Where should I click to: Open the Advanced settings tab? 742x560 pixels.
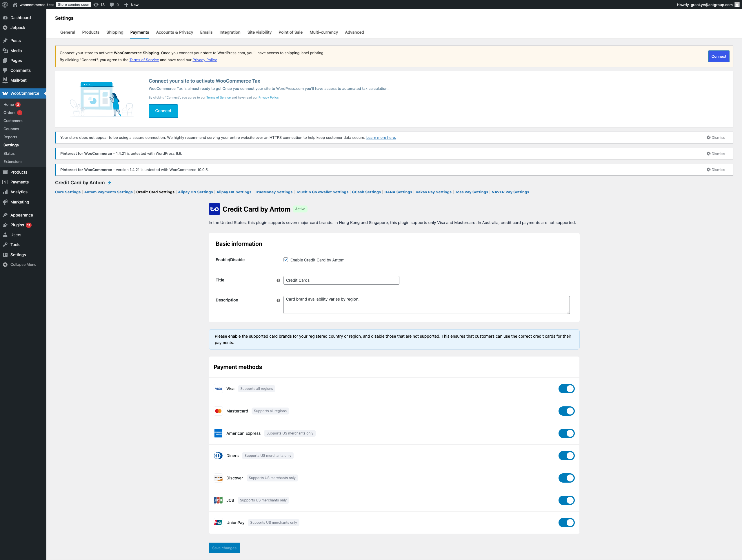coord(354,32)
